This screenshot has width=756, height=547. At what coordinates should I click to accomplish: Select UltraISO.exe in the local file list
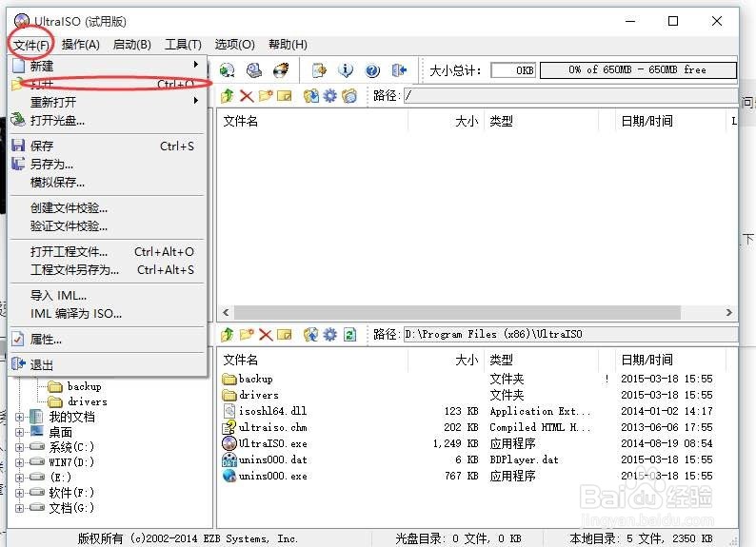click(273, 443)
